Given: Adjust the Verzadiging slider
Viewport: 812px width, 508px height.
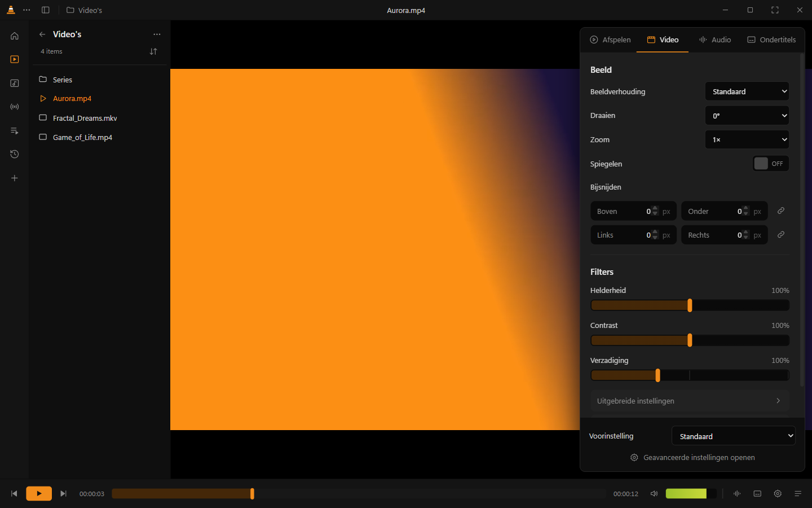Looking at the screenshot, I should (x=690, y=375).
